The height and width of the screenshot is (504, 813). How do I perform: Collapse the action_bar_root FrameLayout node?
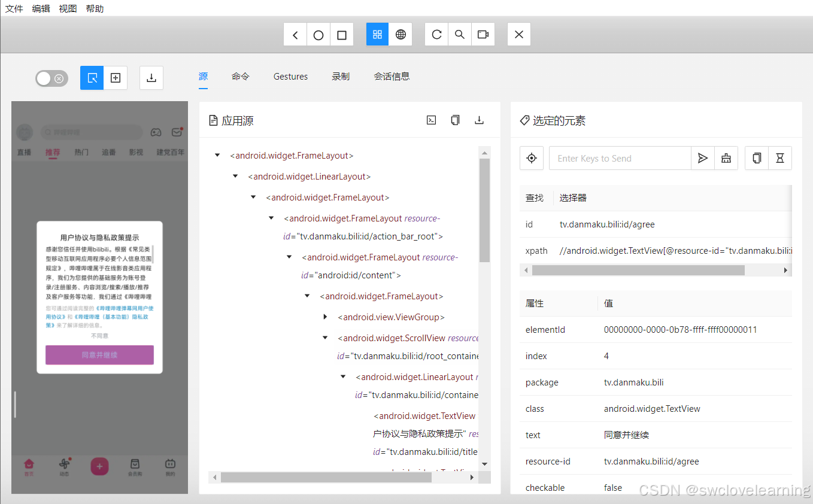[x=271, y=218]
